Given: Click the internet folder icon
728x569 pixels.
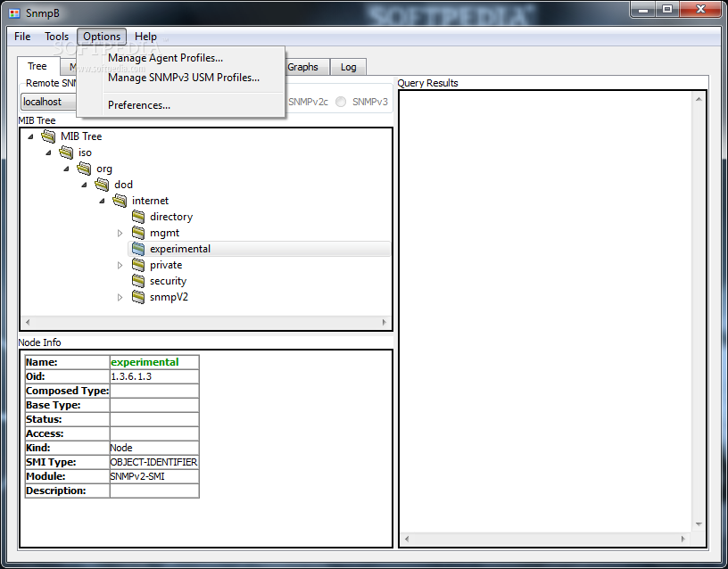Looking at the screenshot, I should point(120,201).
